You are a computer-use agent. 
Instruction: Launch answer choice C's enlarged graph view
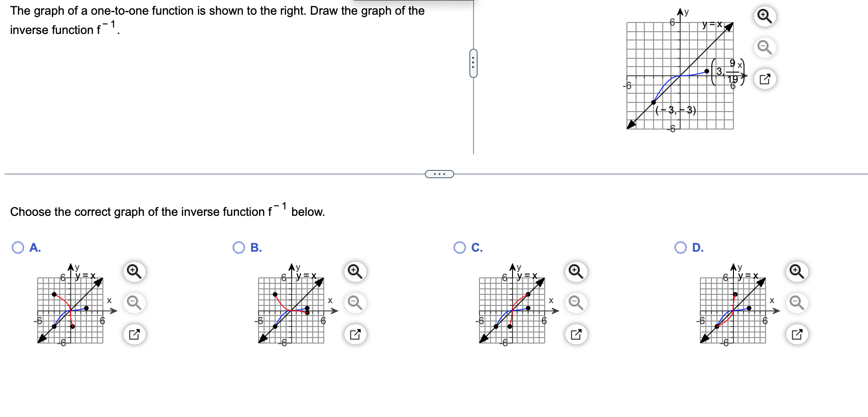(x=577, y=334)
